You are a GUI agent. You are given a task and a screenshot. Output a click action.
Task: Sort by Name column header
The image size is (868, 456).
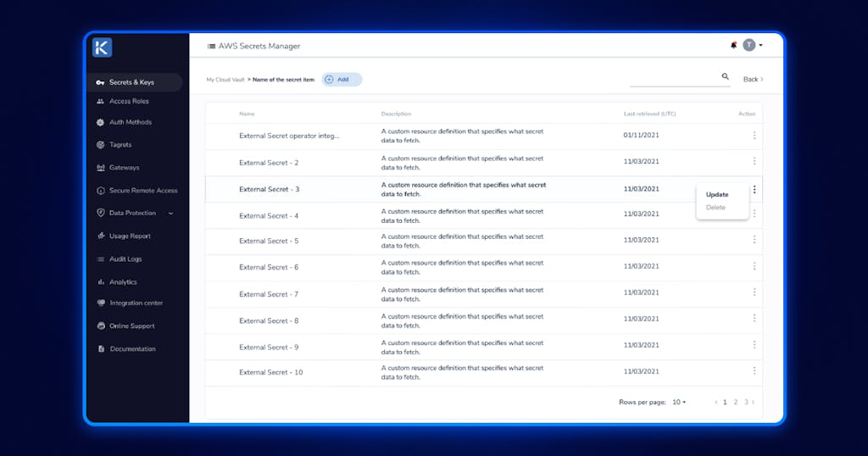[x=247, y=114]
